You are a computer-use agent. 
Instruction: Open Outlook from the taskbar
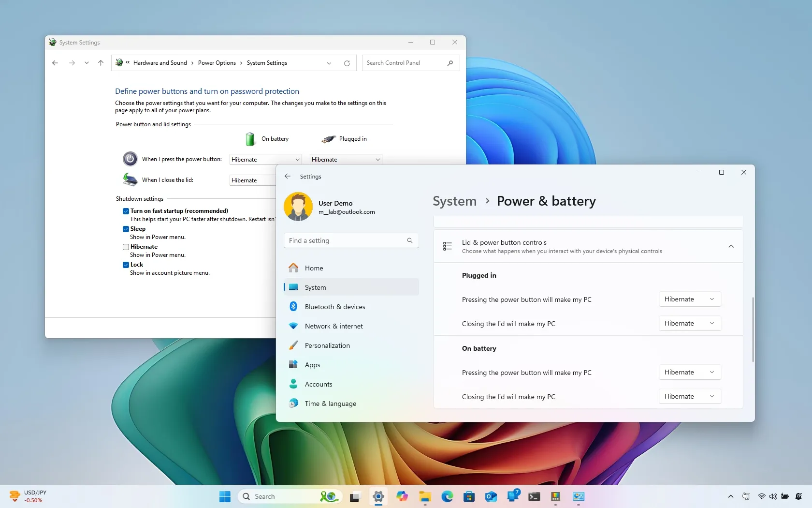(x=491, y=496)
